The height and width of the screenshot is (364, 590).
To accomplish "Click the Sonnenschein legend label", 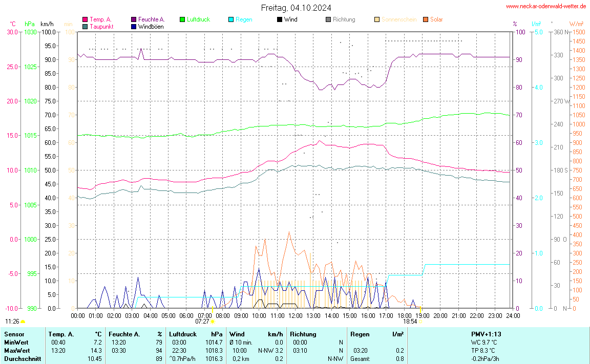I will coord(398,19).
